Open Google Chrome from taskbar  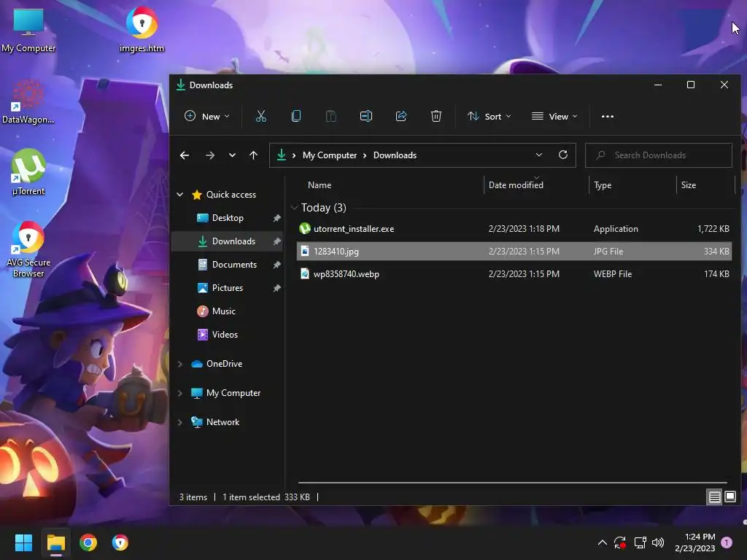point(88,542)
